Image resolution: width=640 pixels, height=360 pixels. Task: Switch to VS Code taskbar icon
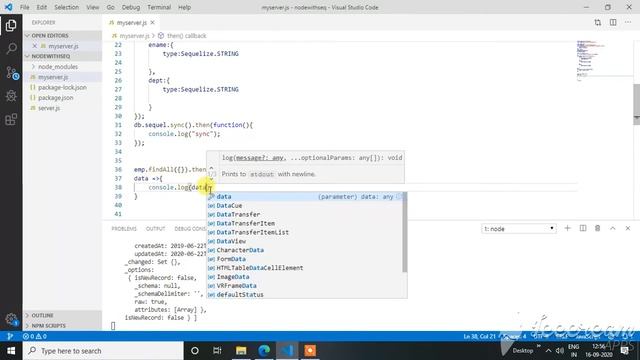click(x=287, y=351)
